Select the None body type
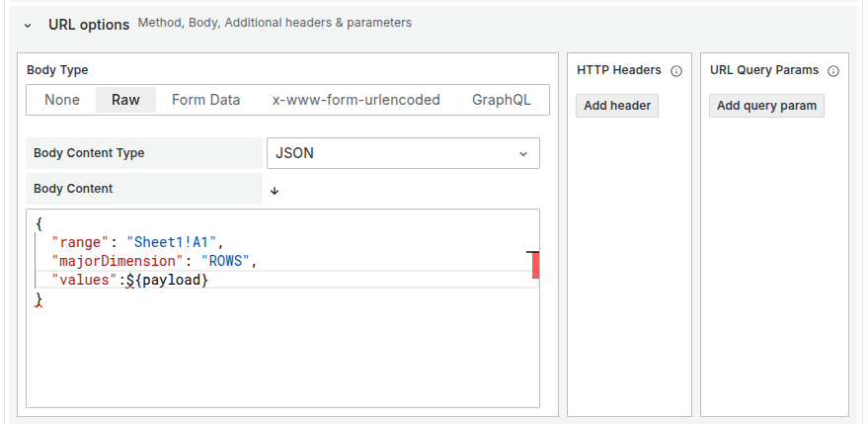This screenshot has height=424, width=868. coord(62,100)
